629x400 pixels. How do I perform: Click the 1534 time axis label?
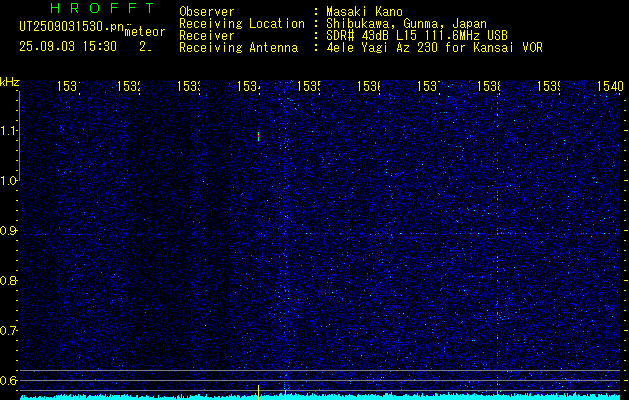[x=249, y=86]
